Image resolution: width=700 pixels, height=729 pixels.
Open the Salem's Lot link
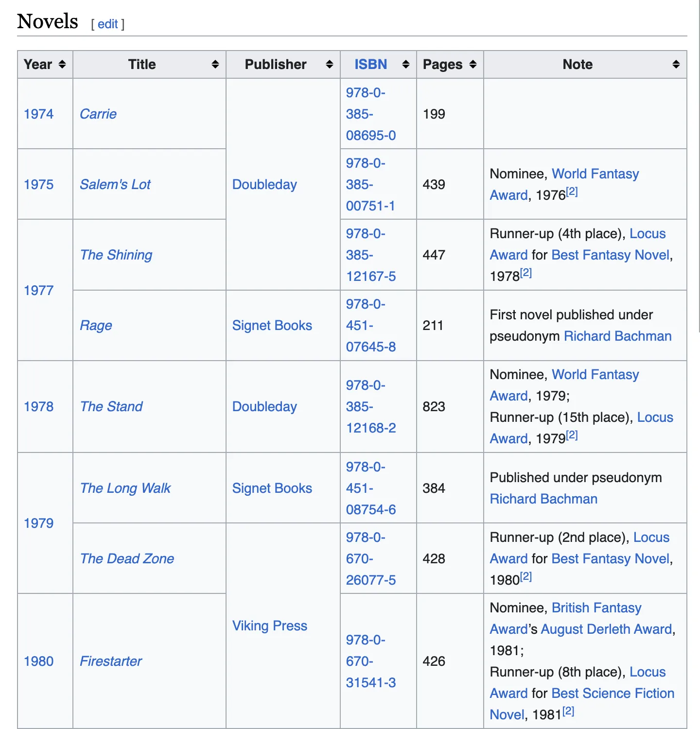pyautogui.click(x=115, y=184)
